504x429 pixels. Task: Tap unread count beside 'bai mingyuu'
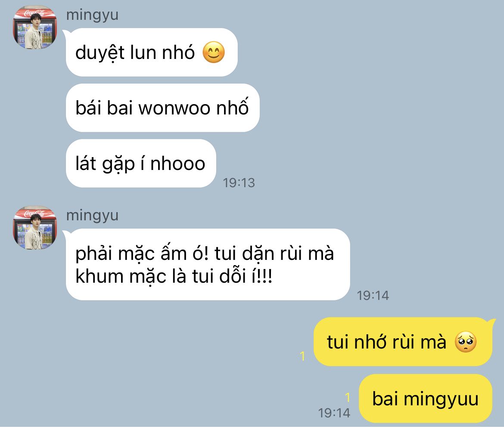tap(348, 398)
